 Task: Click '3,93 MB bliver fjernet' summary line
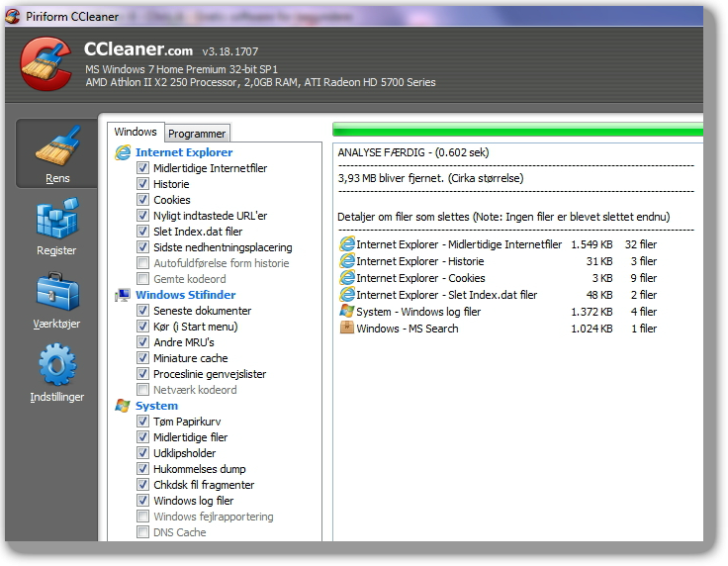pyautogui.click(x=430, y=178)
